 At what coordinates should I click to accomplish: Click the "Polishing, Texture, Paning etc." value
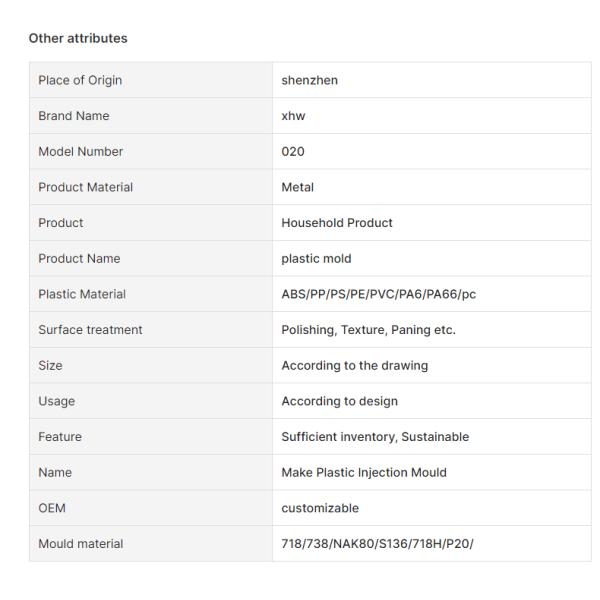pyautogui.click(x=368, y=329)
